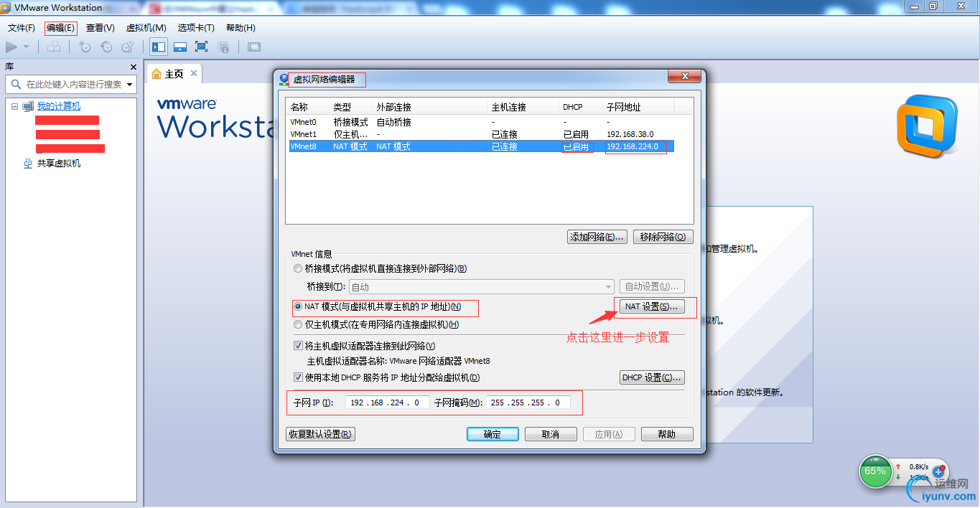Click the unity mode icon on the toolbar
This screenshot has height=508, width=980.
[x=223, y=47]
